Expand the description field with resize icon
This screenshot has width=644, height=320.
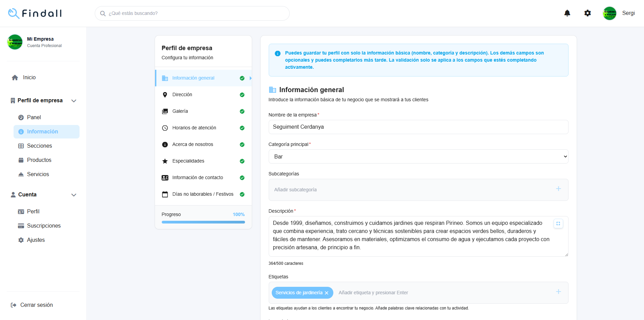558,223
